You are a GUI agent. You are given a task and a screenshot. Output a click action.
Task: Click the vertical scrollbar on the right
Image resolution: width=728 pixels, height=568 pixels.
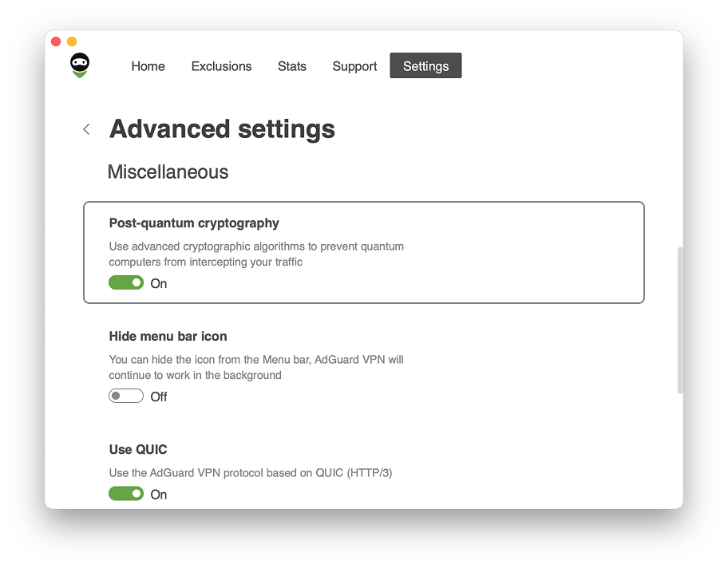pos(679,319)
